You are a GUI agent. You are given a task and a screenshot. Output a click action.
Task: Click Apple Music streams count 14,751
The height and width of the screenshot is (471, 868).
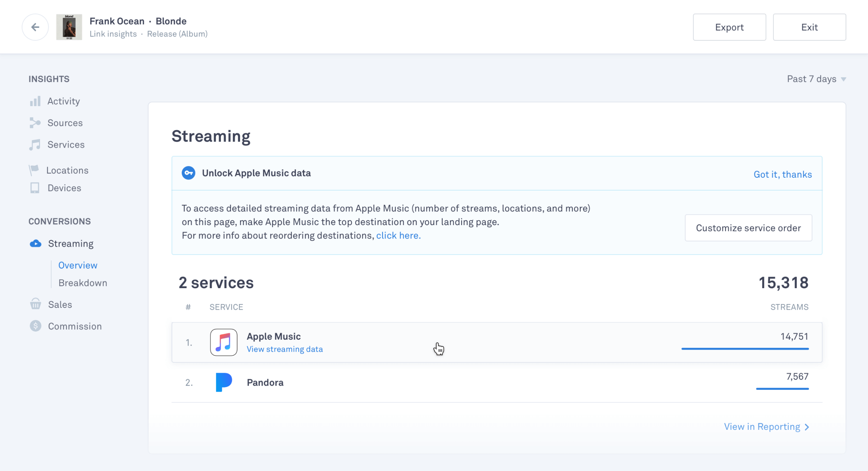point(794,336)
